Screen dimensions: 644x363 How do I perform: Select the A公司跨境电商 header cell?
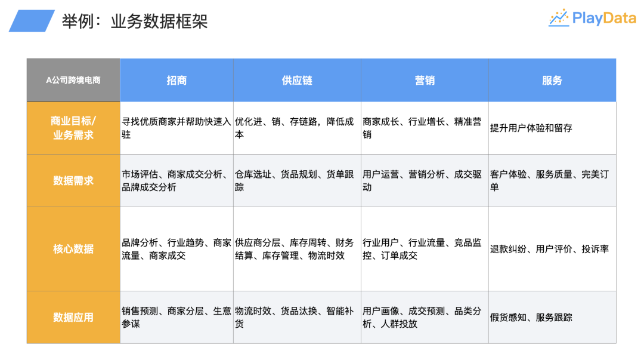click(73, 80)
